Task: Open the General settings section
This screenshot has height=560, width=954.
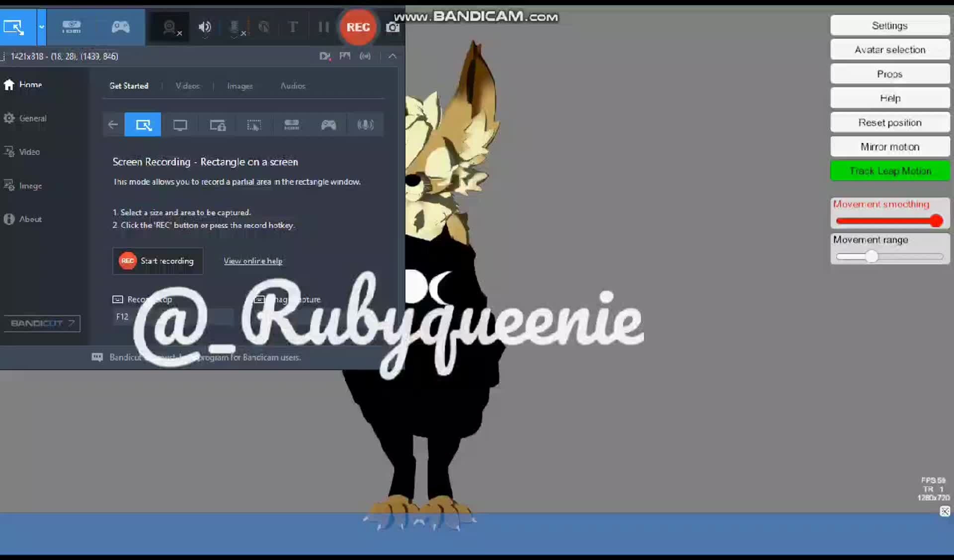Action: point(32,119)
